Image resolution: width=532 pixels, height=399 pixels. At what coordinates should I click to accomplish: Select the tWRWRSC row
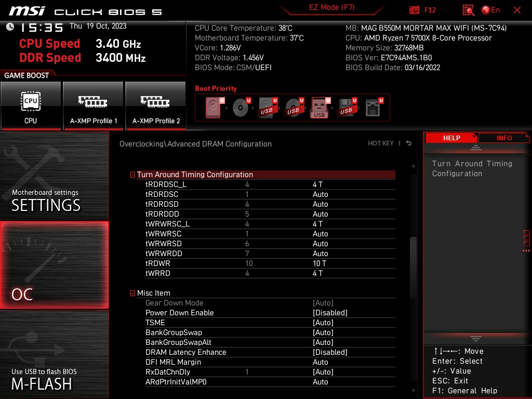coord(270,234)
